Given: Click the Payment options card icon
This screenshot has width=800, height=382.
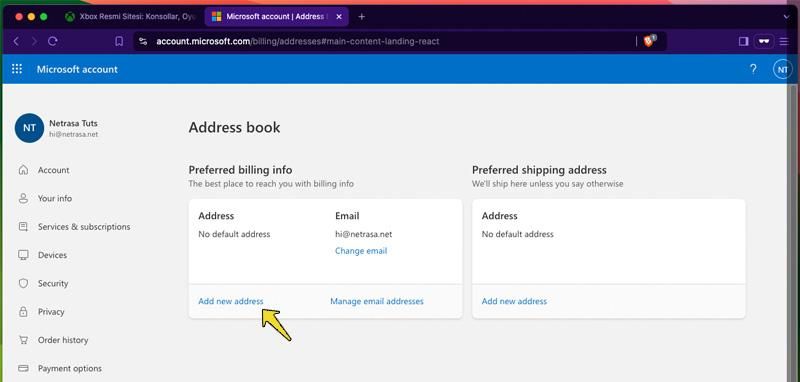Looking at the screenshot, I should click(23, 368).
